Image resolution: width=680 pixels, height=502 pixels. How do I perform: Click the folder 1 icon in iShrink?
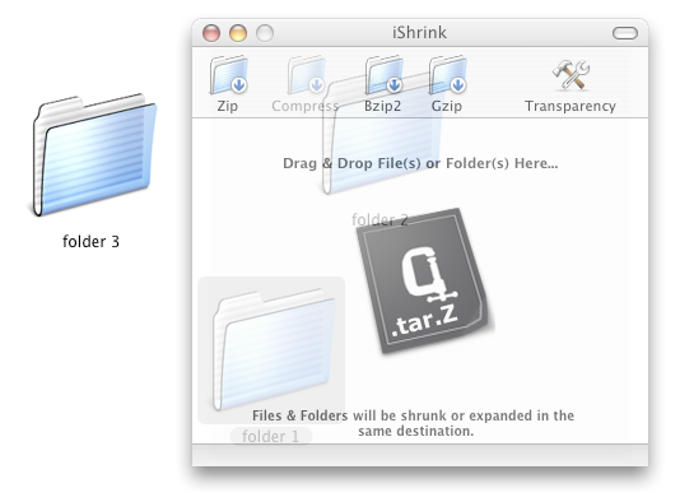pos(273,349)
